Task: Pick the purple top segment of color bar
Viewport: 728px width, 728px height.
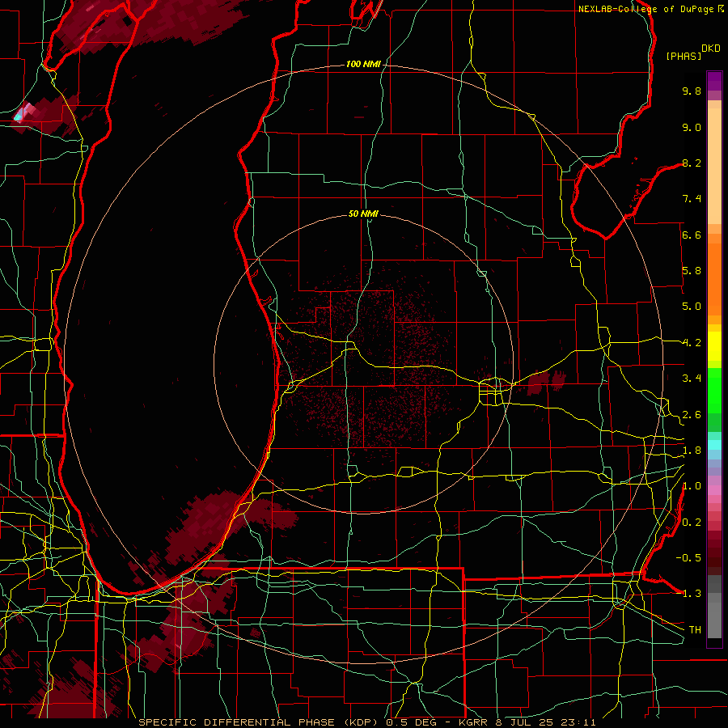Action: 714,81
